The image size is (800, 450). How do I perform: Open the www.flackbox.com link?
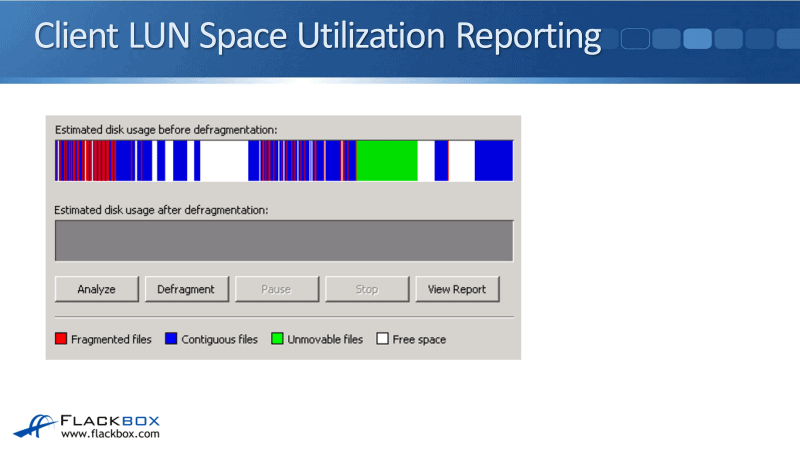(110, 434)
